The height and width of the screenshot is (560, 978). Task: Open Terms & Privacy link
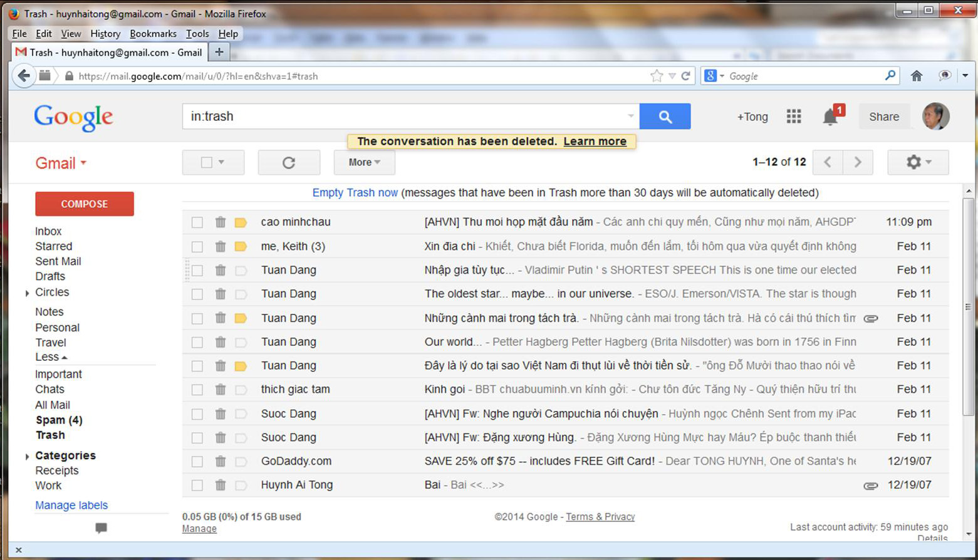pos(600,517)
